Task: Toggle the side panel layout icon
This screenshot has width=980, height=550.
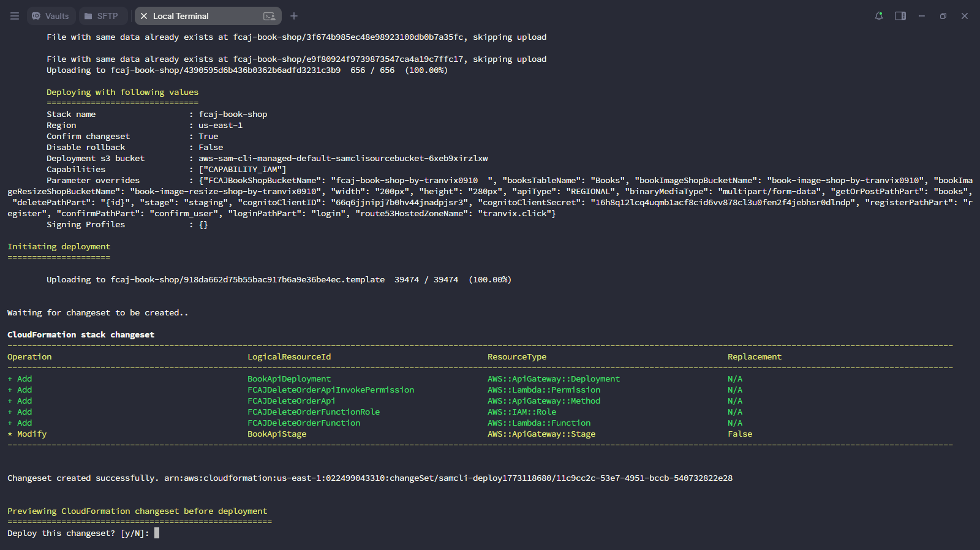Action: click(900, 16)
